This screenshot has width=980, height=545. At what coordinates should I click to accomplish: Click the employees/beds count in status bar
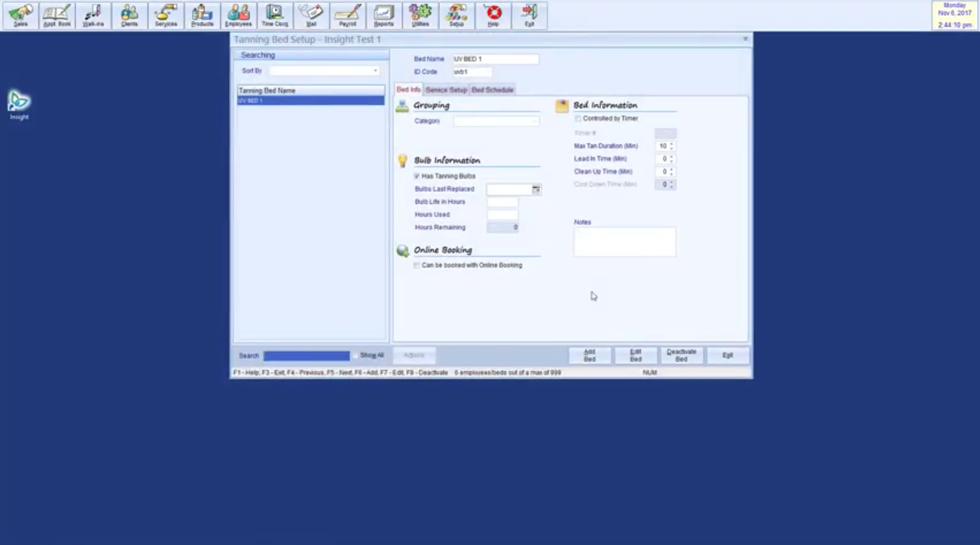pos(508,373)
